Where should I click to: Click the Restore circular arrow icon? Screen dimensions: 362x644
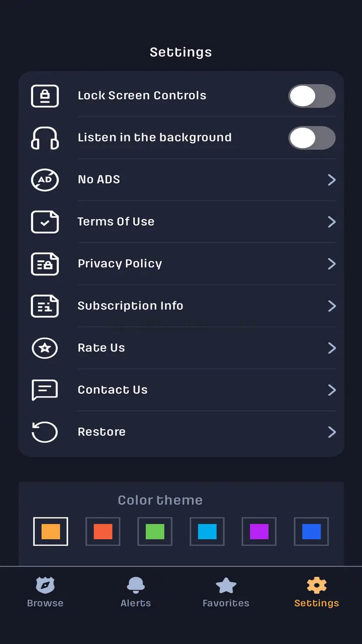(45, 432)
